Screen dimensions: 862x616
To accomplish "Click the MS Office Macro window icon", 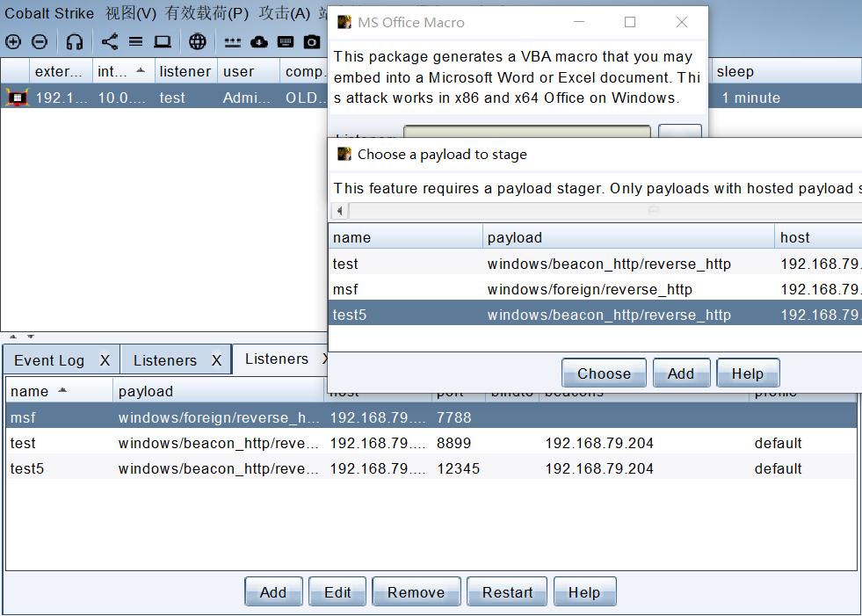I will (344, 22).
